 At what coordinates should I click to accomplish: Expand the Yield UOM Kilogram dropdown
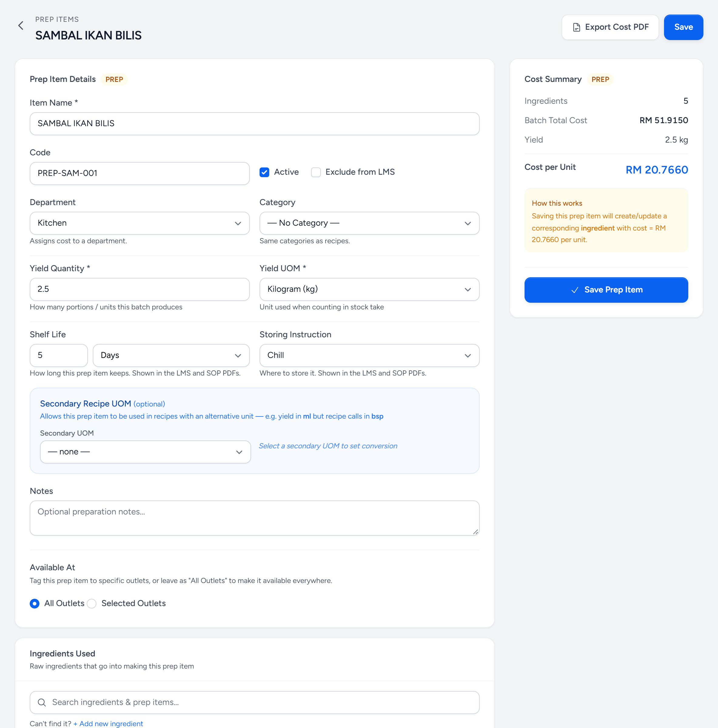coord(369,289)
